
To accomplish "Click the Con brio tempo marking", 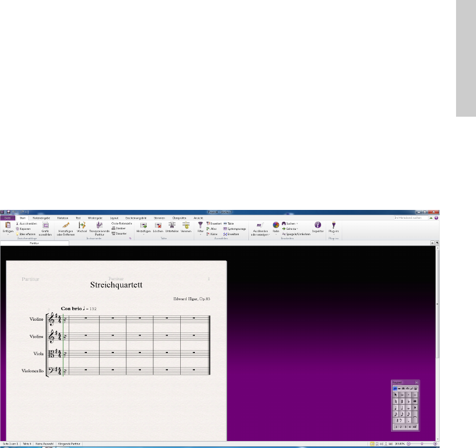I will click(x=79, y=308).
